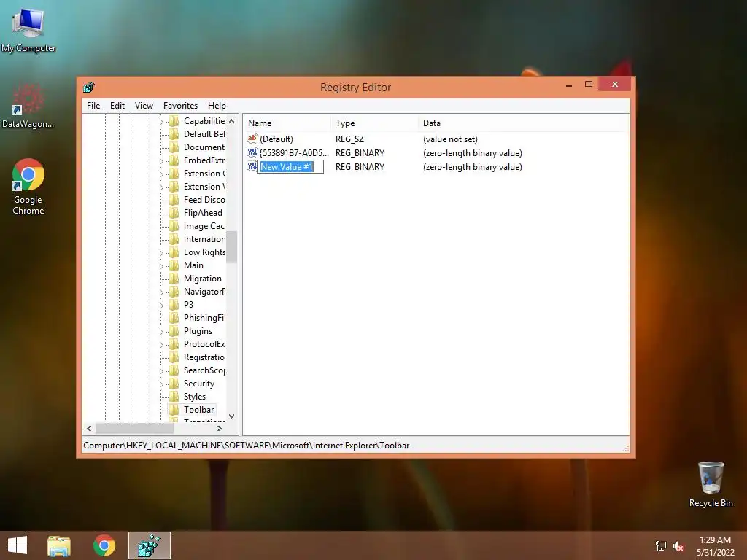Screen dimensions: 747x560
Task: Select the Internation folder icon
Action: pyautogui.click(x=174, y=239)
